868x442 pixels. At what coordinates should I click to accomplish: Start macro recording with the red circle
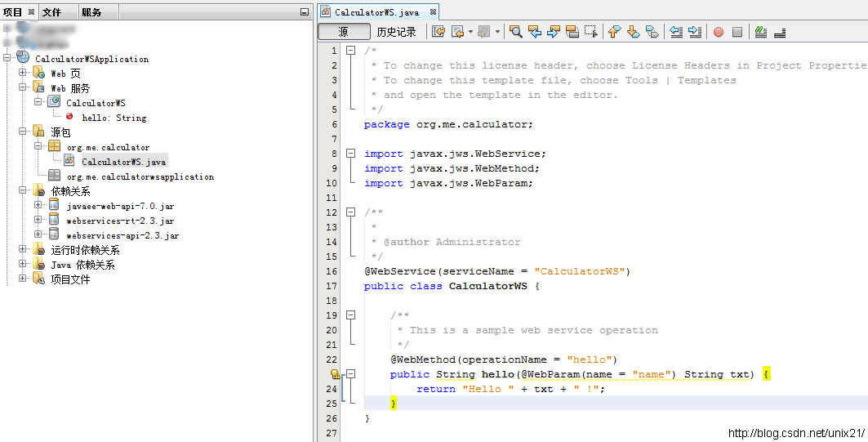(x=719, y=32)
